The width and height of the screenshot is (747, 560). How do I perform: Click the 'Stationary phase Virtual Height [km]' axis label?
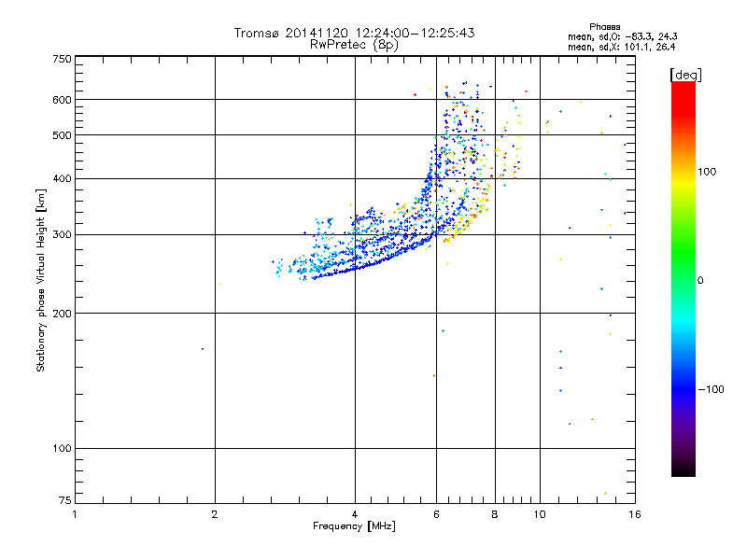click(41, 281)
